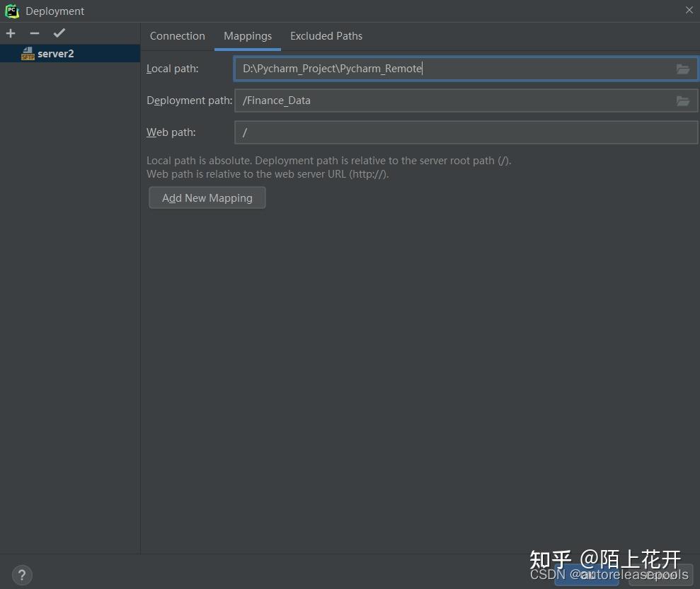Switch to the Connection tab
This screenshot has height=589, width=700.
point(177,35)
